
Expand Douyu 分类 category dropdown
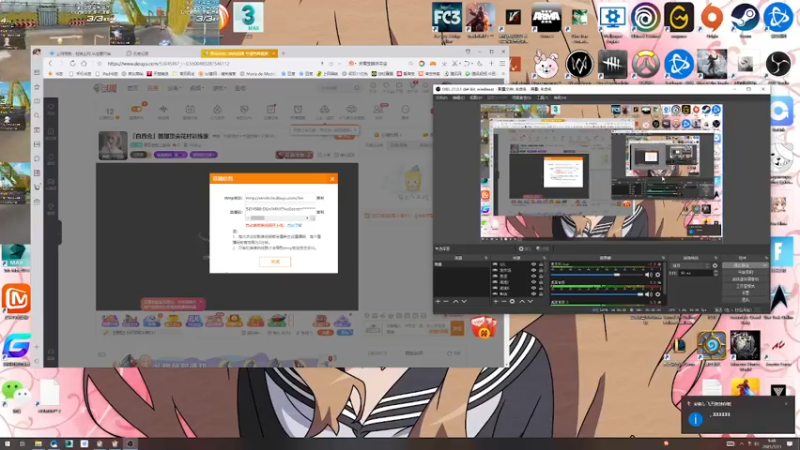click(x=173, y=88)
